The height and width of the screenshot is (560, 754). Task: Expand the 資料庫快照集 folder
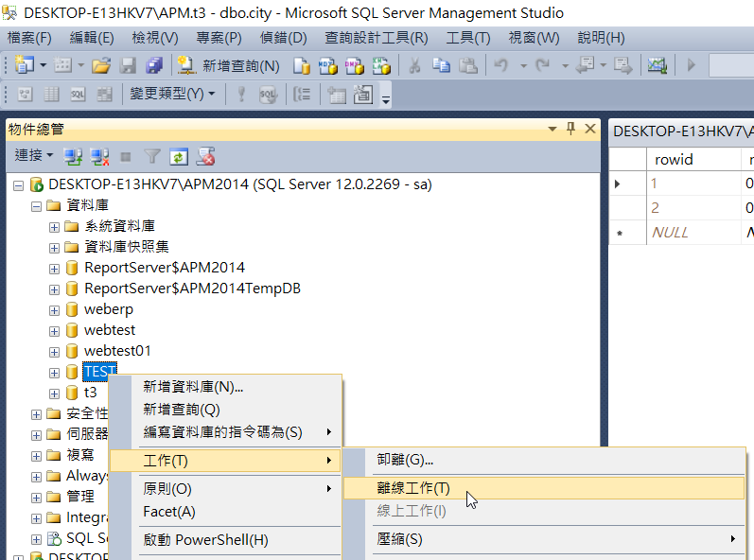point(54,248)
